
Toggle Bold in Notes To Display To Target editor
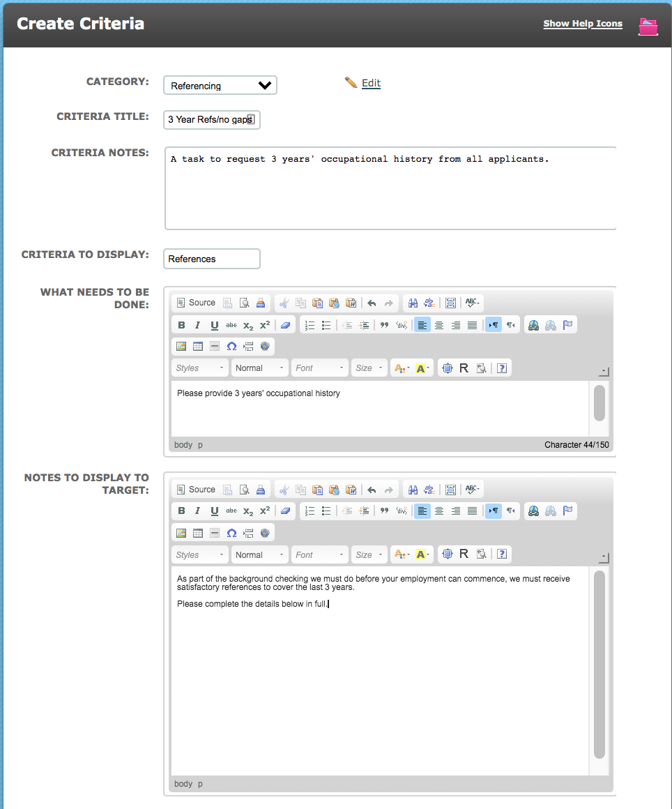181,511
